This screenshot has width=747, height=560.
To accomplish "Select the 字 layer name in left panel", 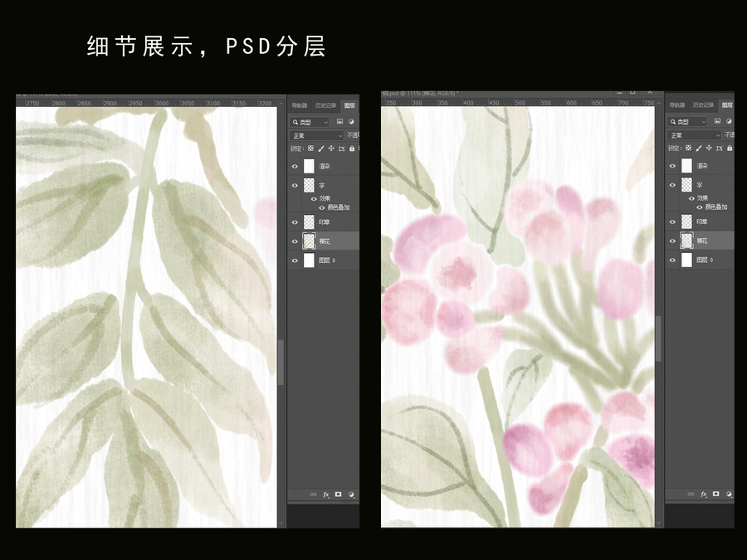I will (321, 185).
